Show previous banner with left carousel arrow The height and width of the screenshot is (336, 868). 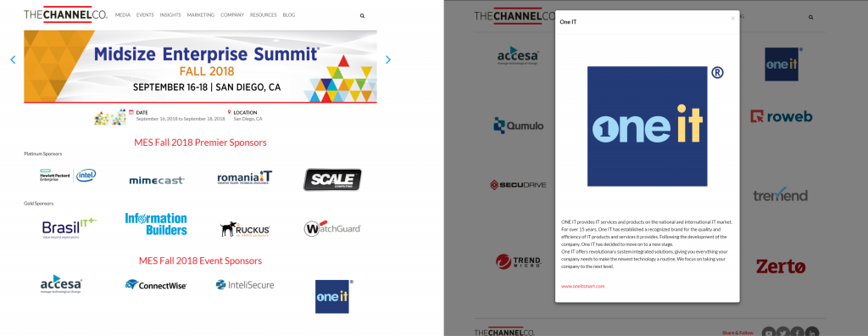(x=13, y=59)
